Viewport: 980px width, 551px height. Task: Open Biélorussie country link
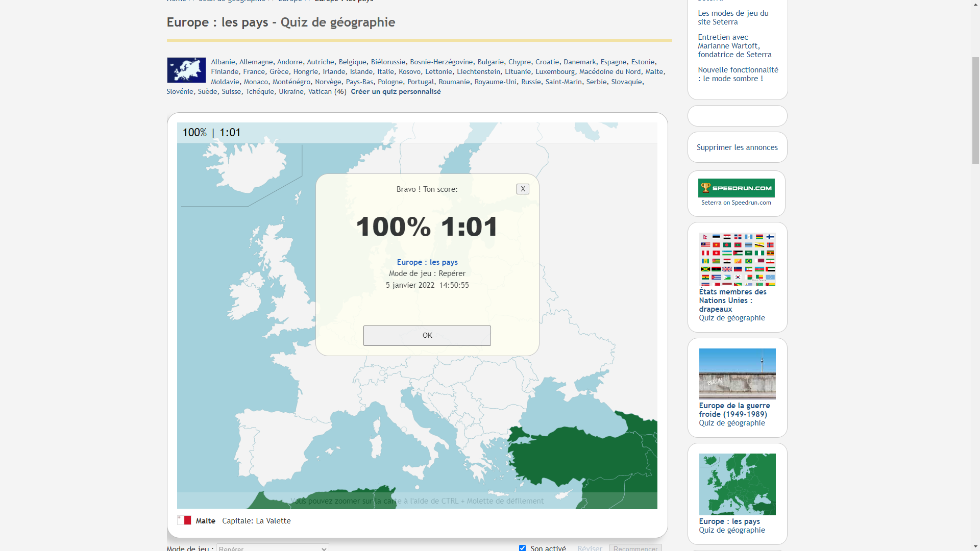[x=388, y=62]
